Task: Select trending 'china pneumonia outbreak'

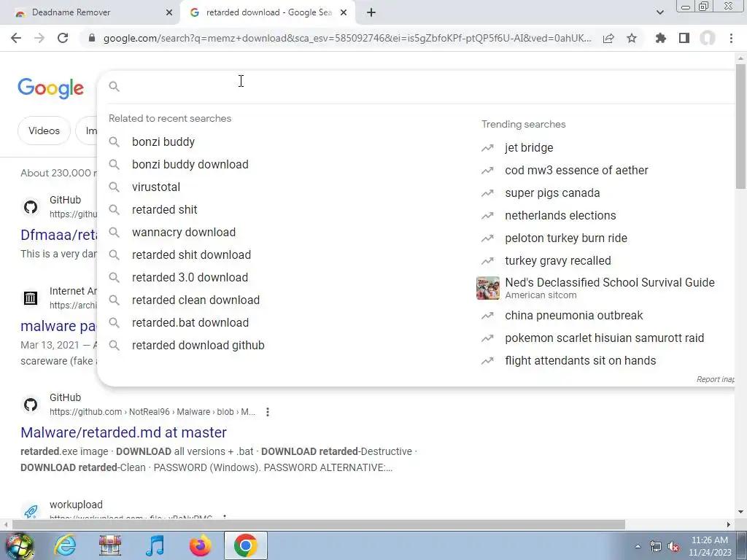Action: pyautogui.click(x=573, y=315)
